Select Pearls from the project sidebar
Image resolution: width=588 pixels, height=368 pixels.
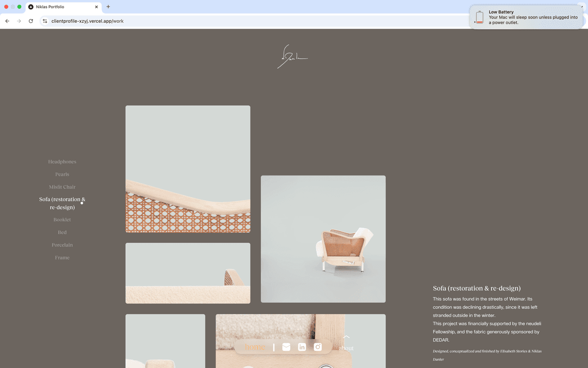(62, 174)
